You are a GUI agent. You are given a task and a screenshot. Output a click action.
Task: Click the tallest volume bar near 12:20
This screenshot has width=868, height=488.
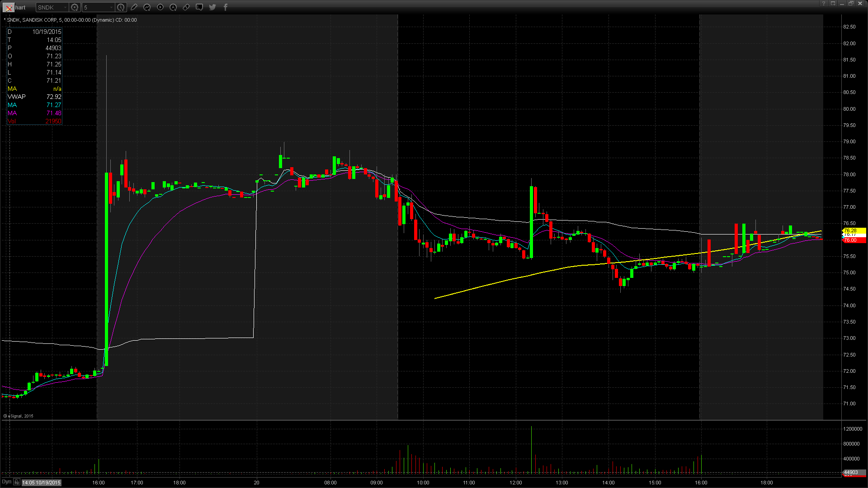(x=531, y=450)
